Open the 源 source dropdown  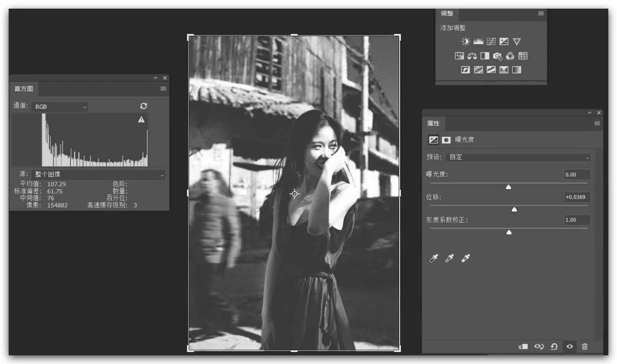(x=98, y=174)
